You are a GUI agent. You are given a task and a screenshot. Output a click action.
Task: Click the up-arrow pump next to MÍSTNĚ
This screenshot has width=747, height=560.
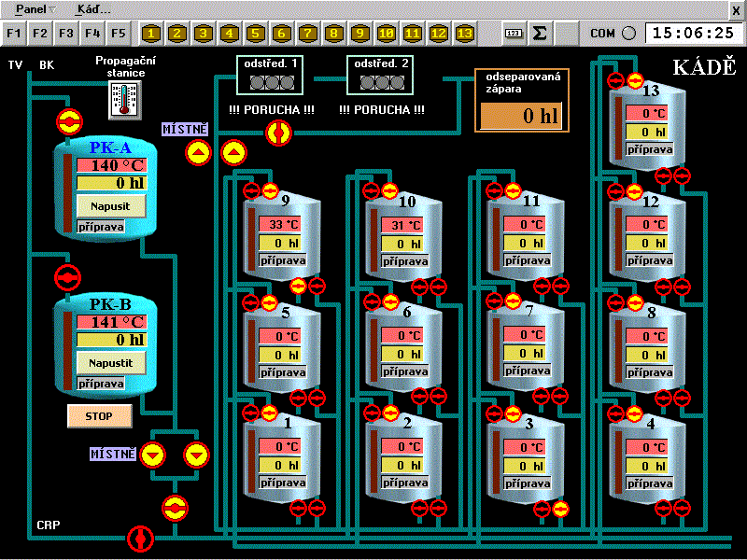[198, 153]
